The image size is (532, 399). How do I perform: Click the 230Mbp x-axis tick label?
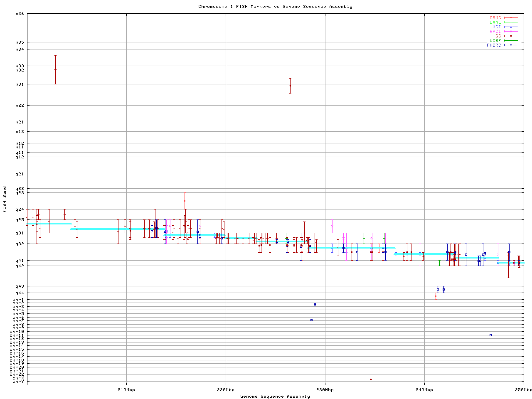[x=325, y=390]
